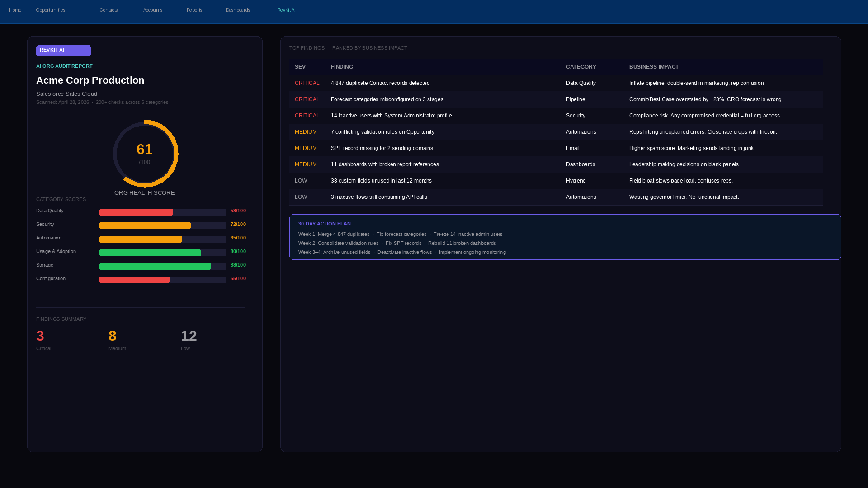Select the RevKit AI nav tab

287,10
